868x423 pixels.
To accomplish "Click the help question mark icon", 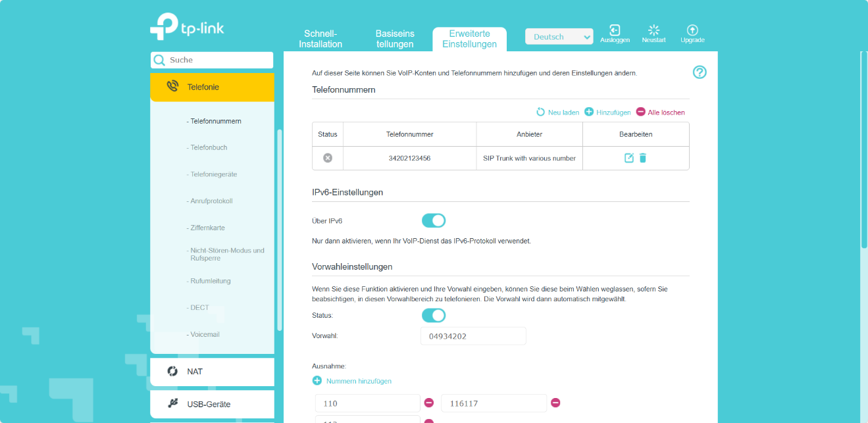I will tap(700, 72).
